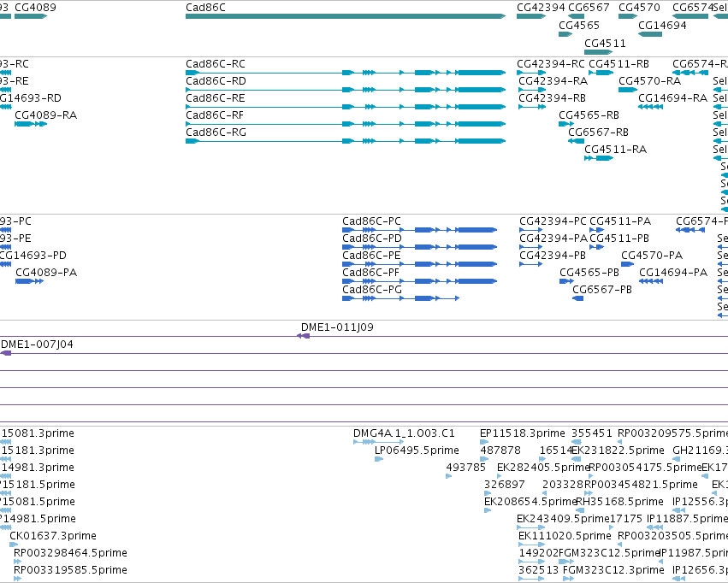Select the CG14694-PA protein label
728x583 pixels.
(673, 274)
